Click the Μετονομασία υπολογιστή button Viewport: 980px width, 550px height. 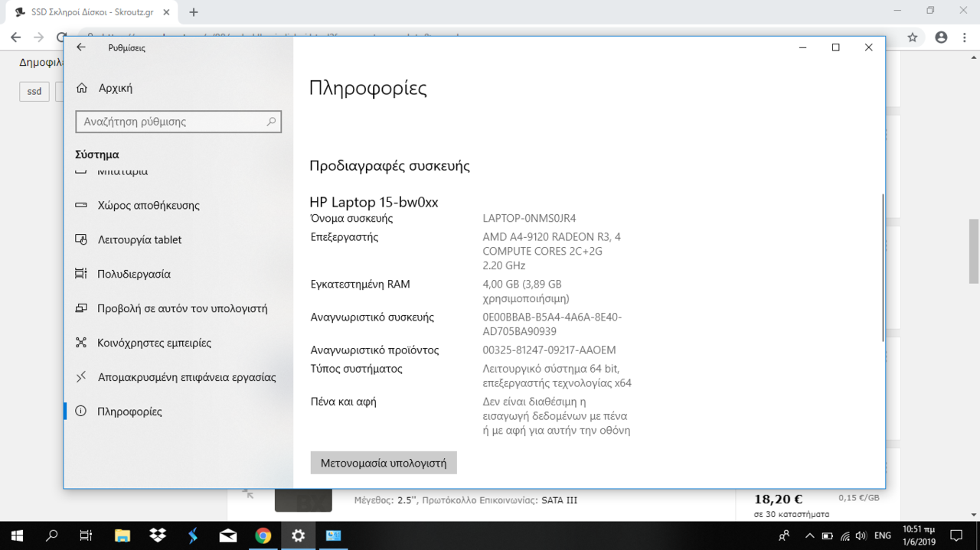(x=384, y=463)
